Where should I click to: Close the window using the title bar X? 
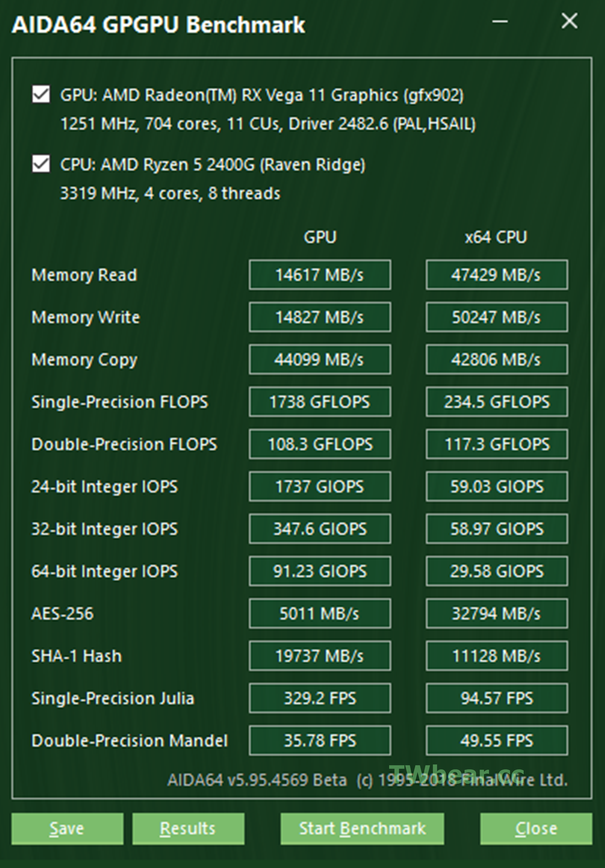[x=569, y=21]
